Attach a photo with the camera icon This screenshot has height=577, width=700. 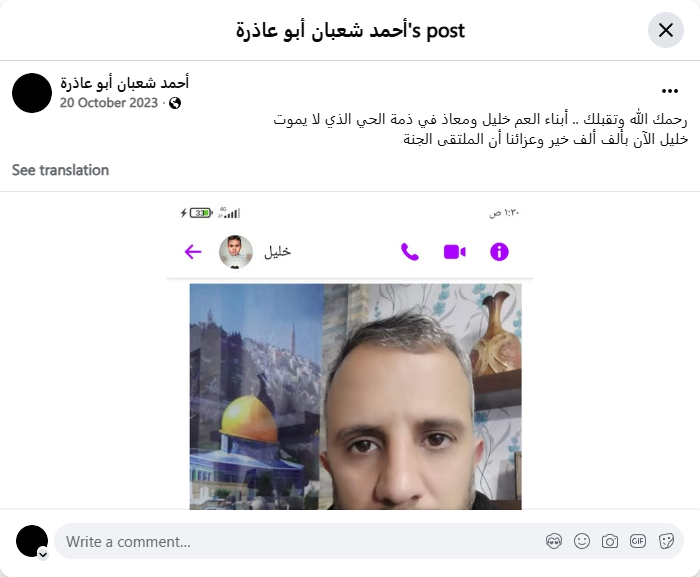coord(610,541)
